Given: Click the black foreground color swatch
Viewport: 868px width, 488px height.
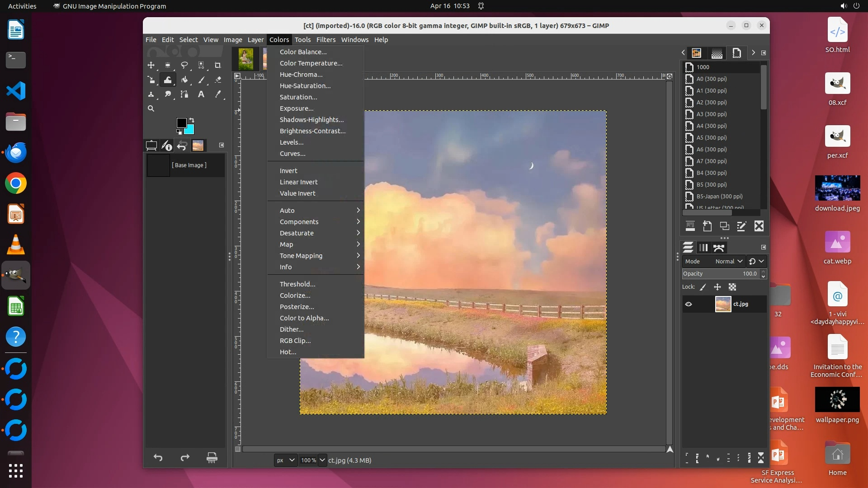Looking at the screenshot, I should (x=181, y=122).
